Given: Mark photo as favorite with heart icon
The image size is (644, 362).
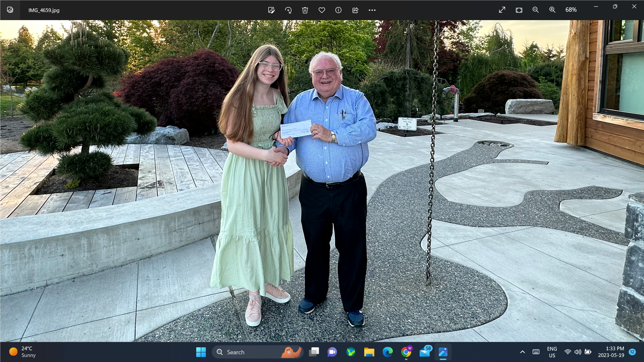Looking at the screenshot, I should 322,10.
